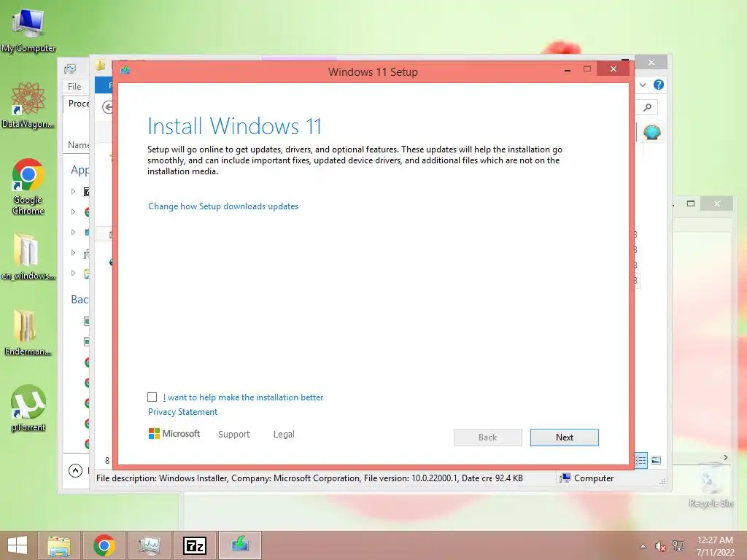Click the Windows 11 Setup title icon

[x=125, y=71]
